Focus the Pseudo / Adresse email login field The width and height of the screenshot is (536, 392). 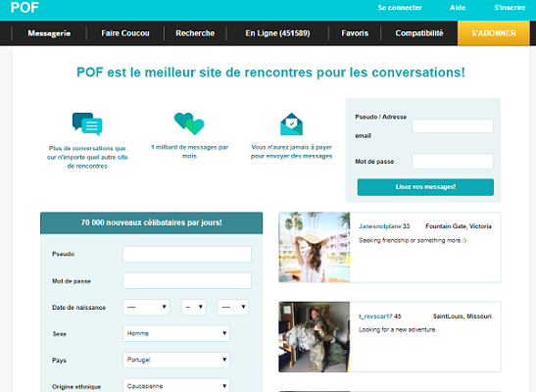click(453, 126)
